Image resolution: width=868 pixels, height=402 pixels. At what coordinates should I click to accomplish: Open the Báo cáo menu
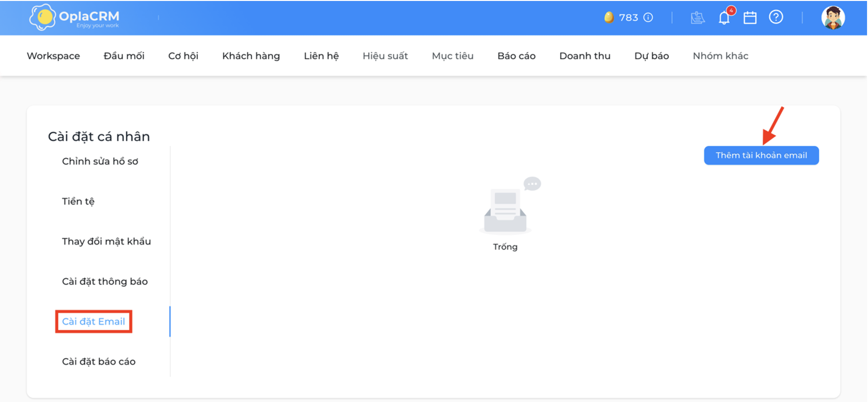click(x=517, y=56)
